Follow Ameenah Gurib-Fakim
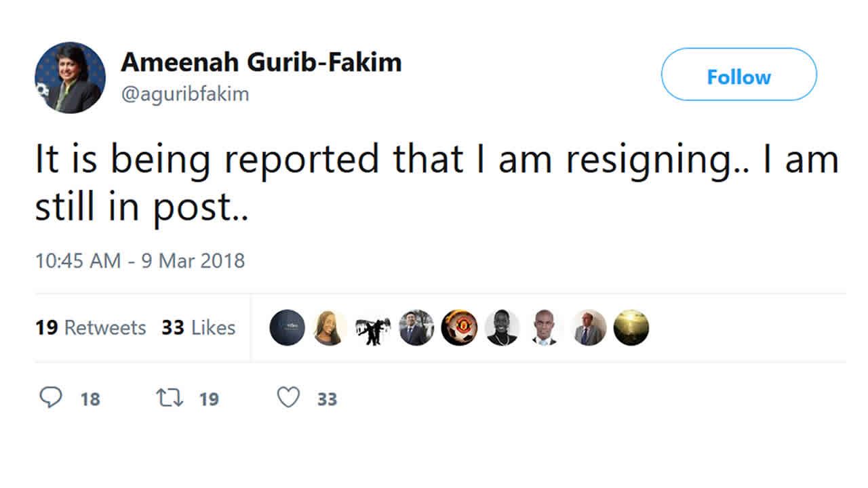Image resolution: width=868 pixels, height=488 pixels. coord(738,77)
